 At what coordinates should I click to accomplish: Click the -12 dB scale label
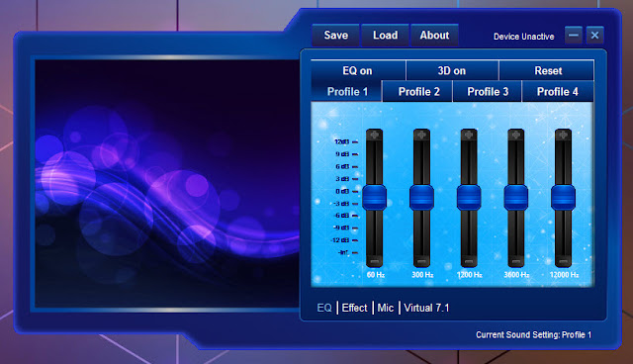(340, 240)
